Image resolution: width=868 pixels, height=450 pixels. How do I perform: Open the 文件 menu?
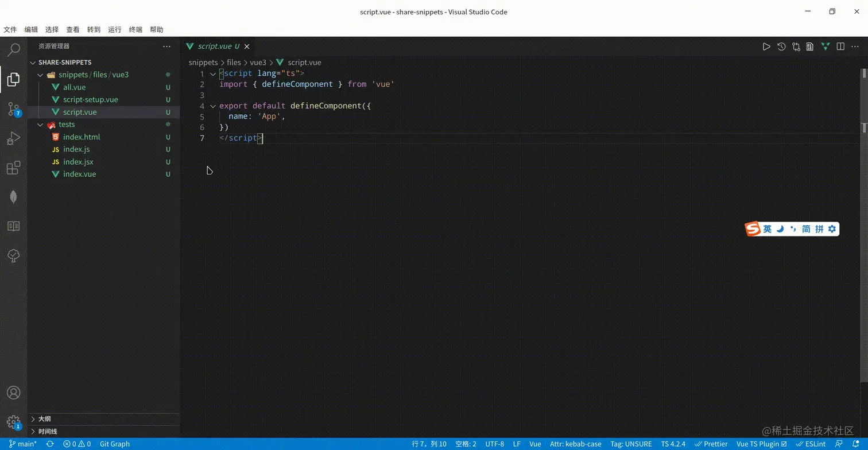point(10,29)
